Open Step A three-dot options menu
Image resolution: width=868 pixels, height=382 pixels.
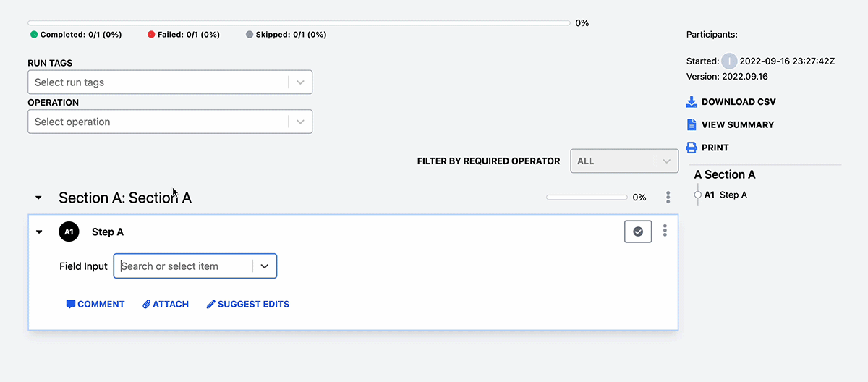point(665,231)
